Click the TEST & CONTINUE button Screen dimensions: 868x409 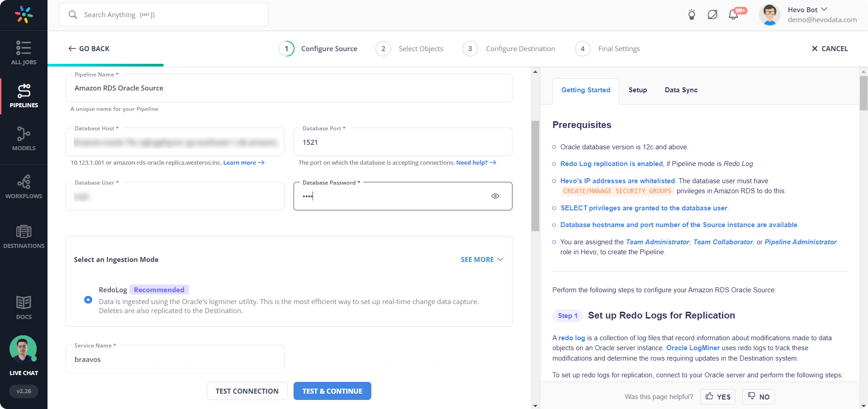[x=332, y=390]
